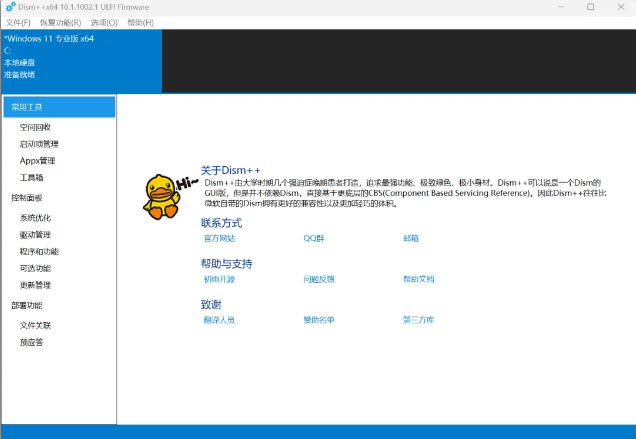Click the 帮助与支持 heading text

click(x=226, y=264)
